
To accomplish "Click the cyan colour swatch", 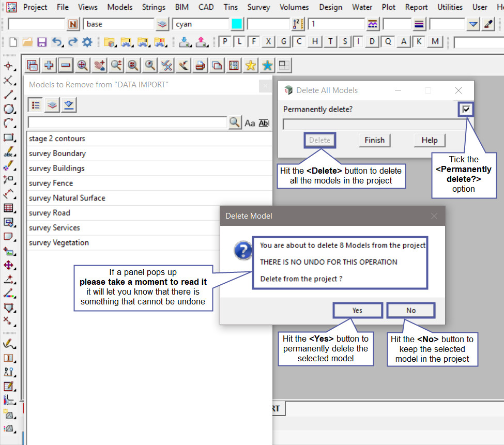I will pos(237,24).
